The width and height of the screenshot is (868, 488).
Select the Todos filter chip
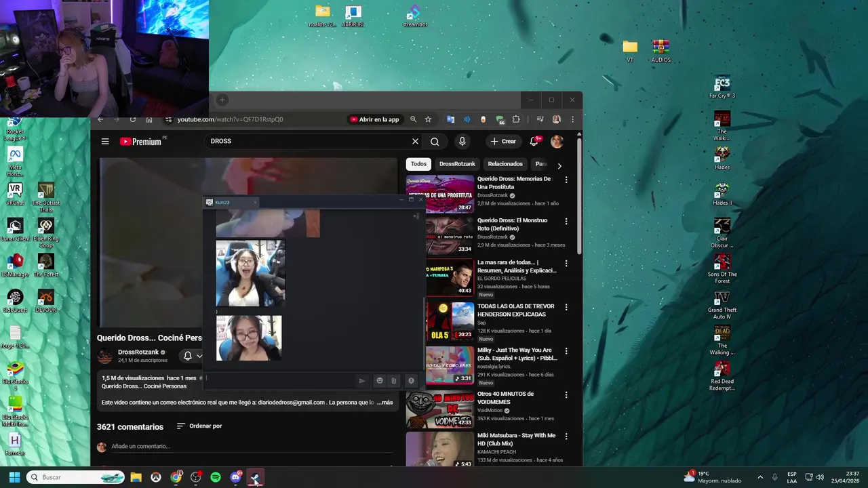tap(418, 164)
